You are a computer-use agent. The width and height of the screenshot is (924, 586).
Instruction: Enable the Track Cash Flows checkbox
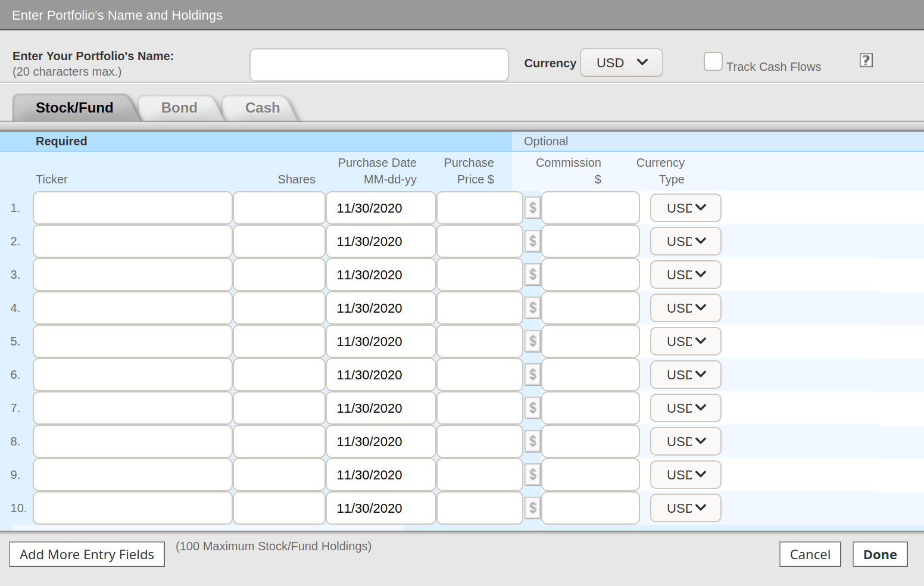[x=713, y=61]
